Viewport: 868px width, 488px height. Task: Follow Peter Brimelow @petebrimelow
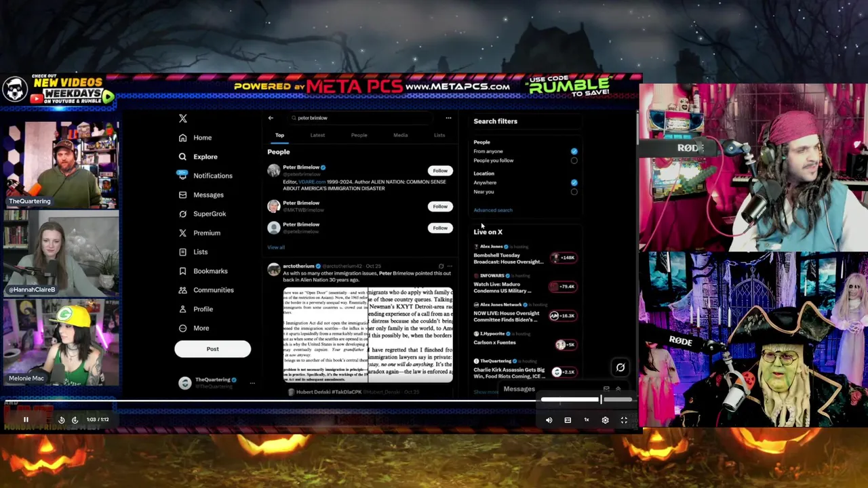[440, 228]
